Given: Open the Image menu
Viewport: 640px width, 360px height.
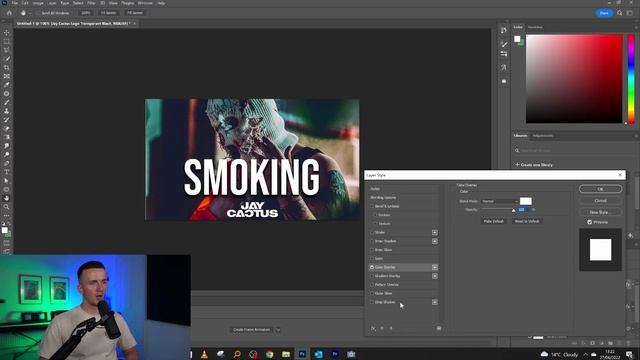Looking at the screenshot, I should 38,3.
